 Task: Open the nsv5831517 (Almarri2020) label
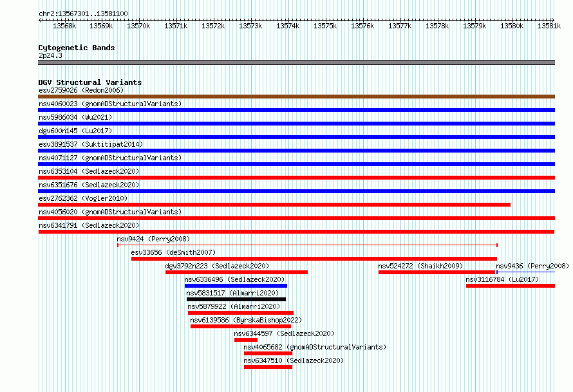click(x=232, y=293)
